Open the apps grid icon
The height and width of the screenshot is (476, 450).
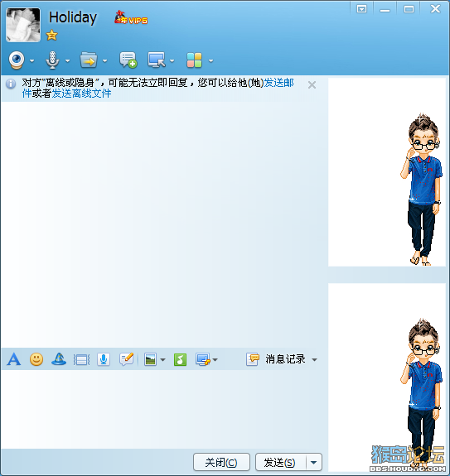194,60
